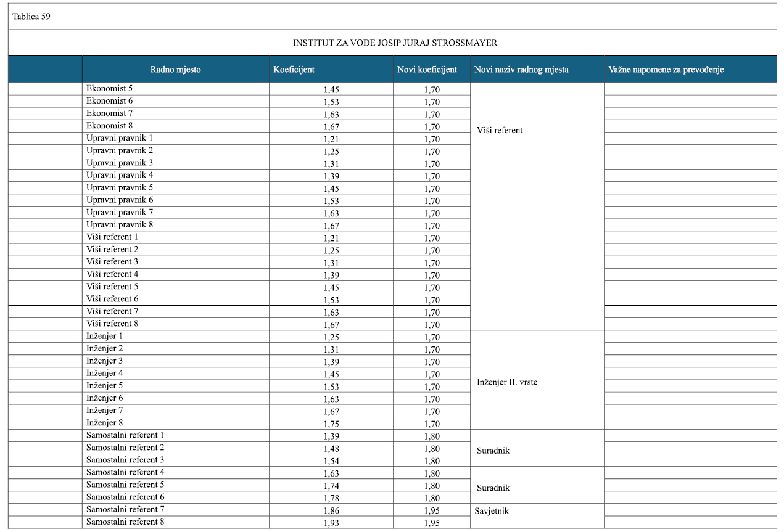Screen dimensions: 784x532
Task: Click the merged 'Inženjer II. vrste' cell
Action: 507,382
